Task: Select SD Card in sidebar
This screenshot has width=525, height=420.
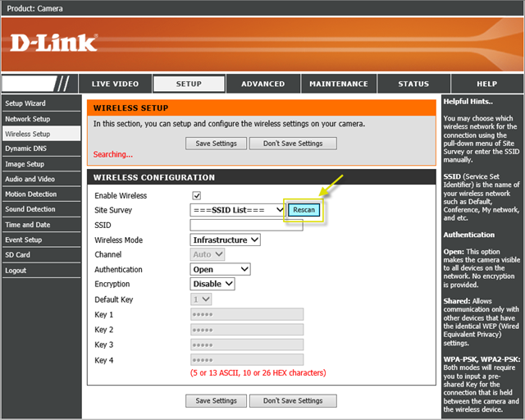Action: coord(17,255)
